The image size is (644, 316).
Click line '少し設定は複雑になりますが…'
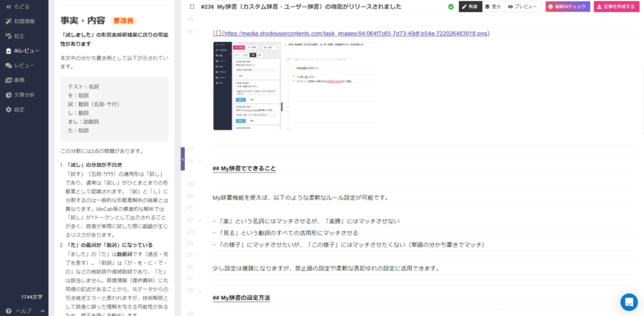pos(326,268)
